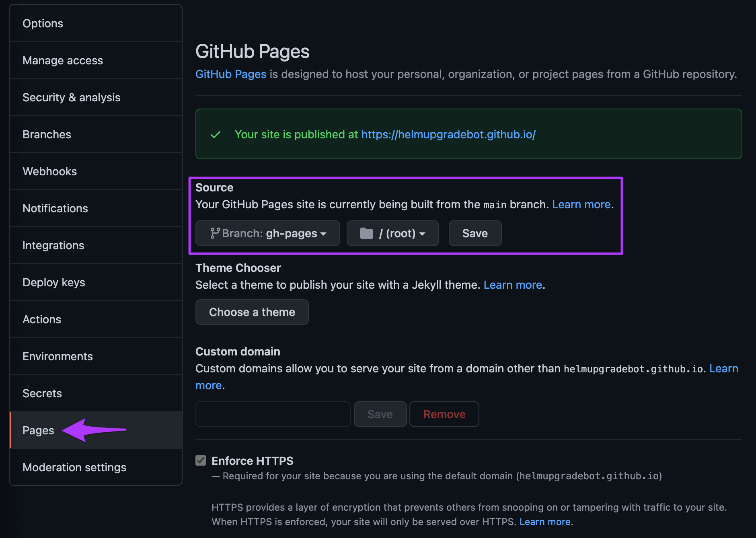Save the Source branch selection
Image resolution: width=756 pixels, height=538 pixels.
475,233
